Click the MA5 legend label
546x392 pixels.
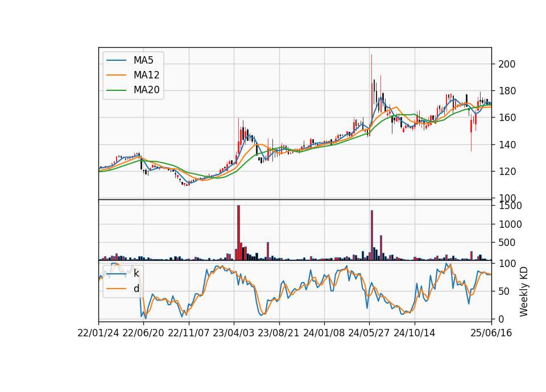coord(143,60)
